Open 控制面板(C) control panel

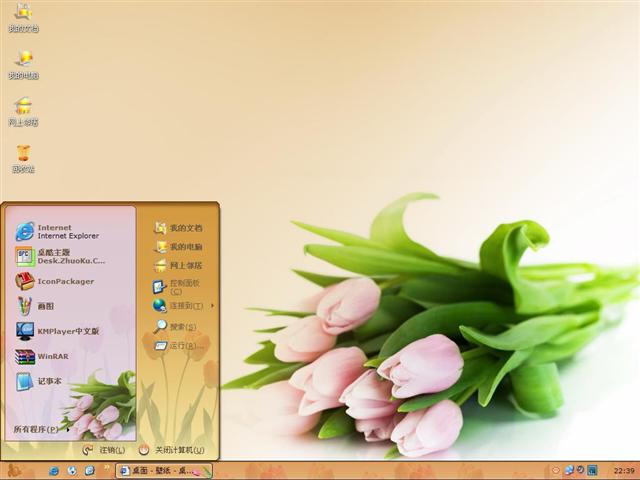177,287
